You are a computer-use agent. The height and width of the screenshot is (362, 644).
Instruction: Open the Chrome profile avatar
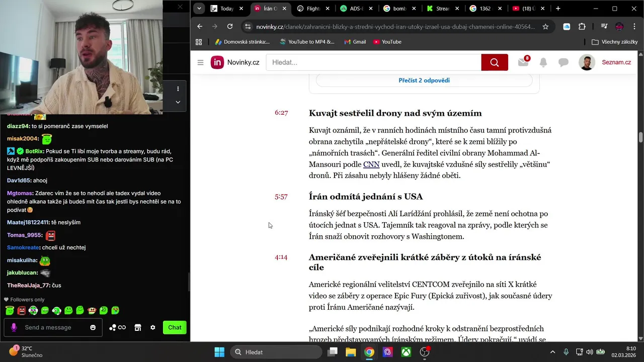pos(619,27)
